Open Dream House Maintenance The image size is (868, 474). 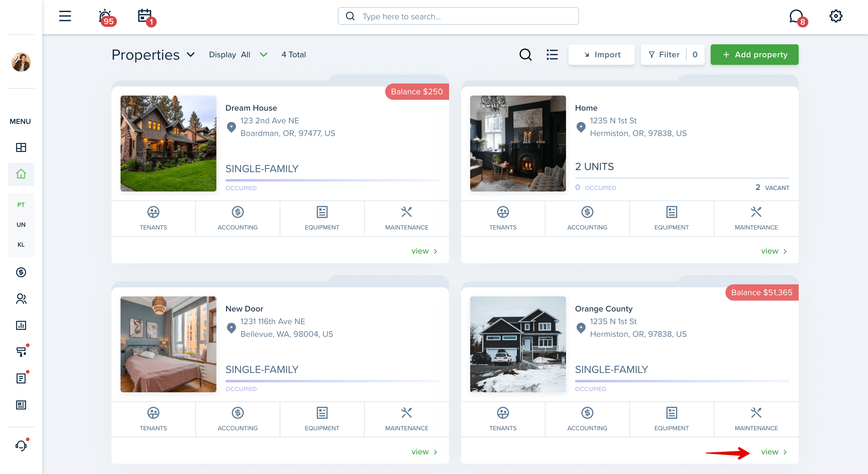click(x=407, y=219)
